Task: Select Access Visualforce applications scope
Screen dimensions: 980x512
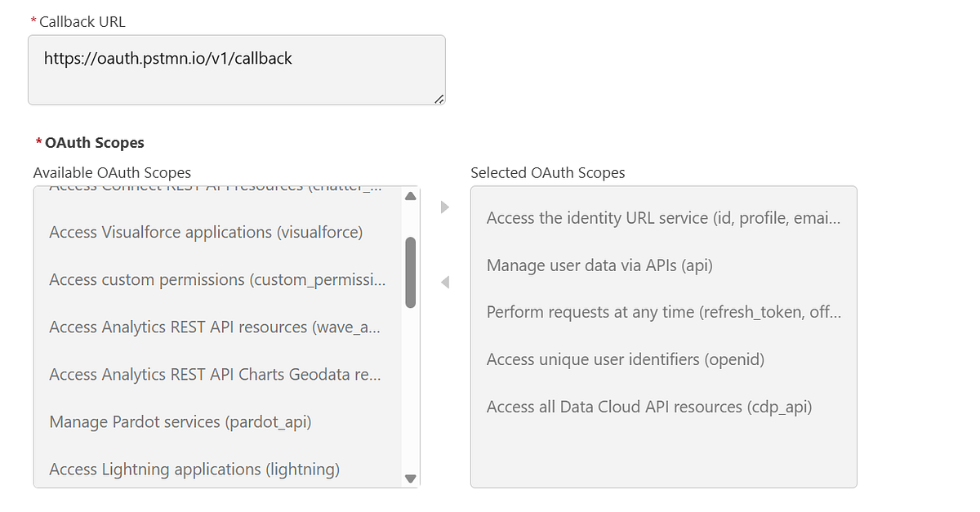Action: click(206, 232)
